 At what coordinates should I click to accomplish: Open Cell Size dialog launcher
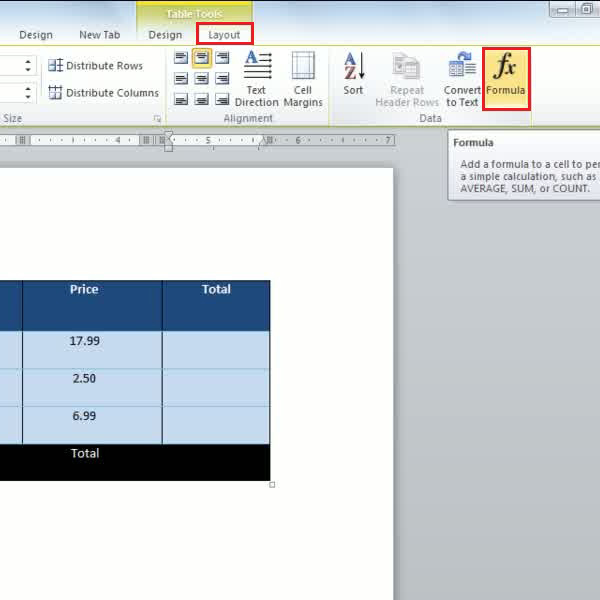point(157,119)
